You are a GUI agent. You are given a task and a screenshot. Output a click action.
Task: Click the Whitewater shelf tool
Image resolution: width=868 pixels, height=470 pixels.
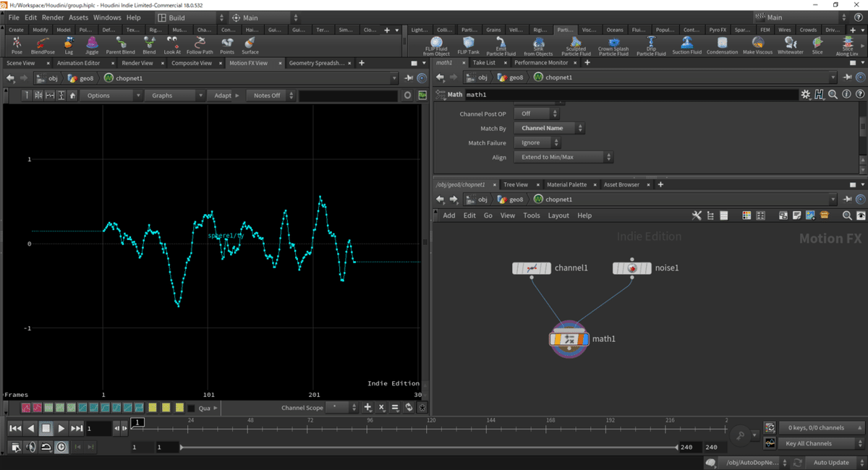coord(791,46)
